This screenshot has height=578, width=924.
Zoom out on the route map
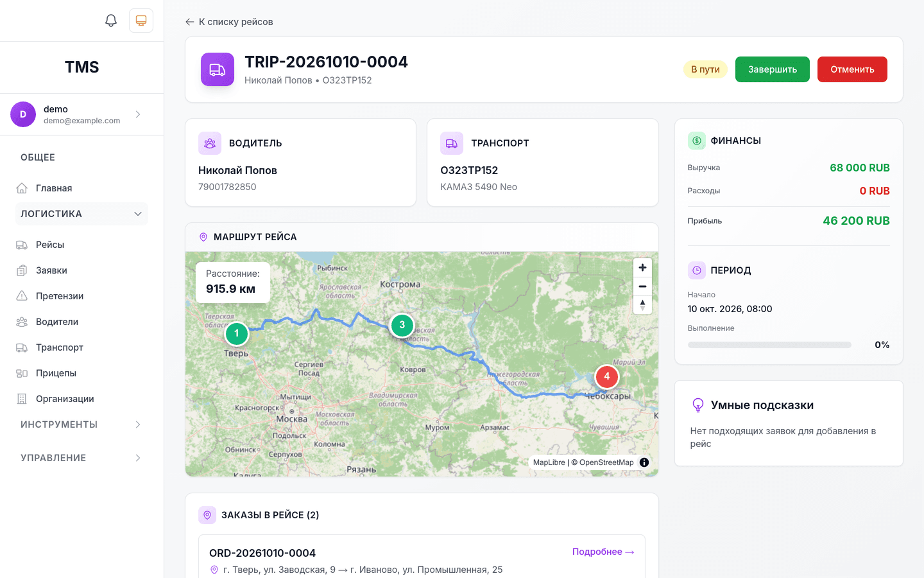pos(642,286)
